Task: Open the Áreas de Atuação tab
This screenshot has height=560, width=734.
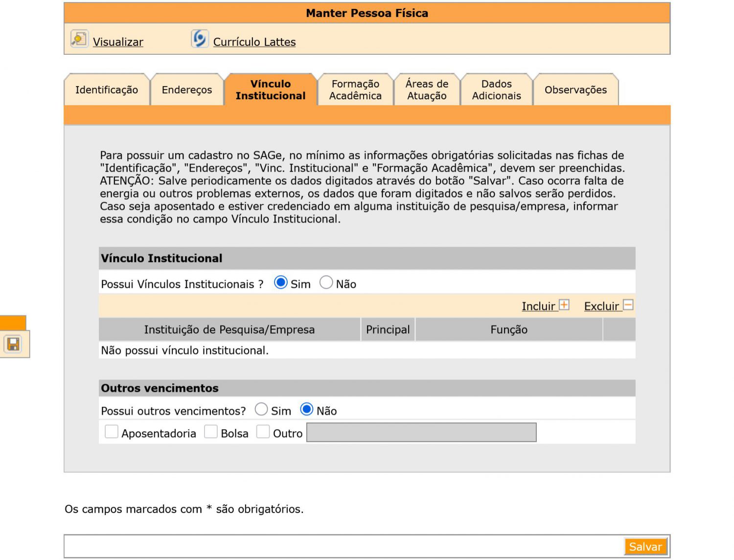Action: (427, 90)
